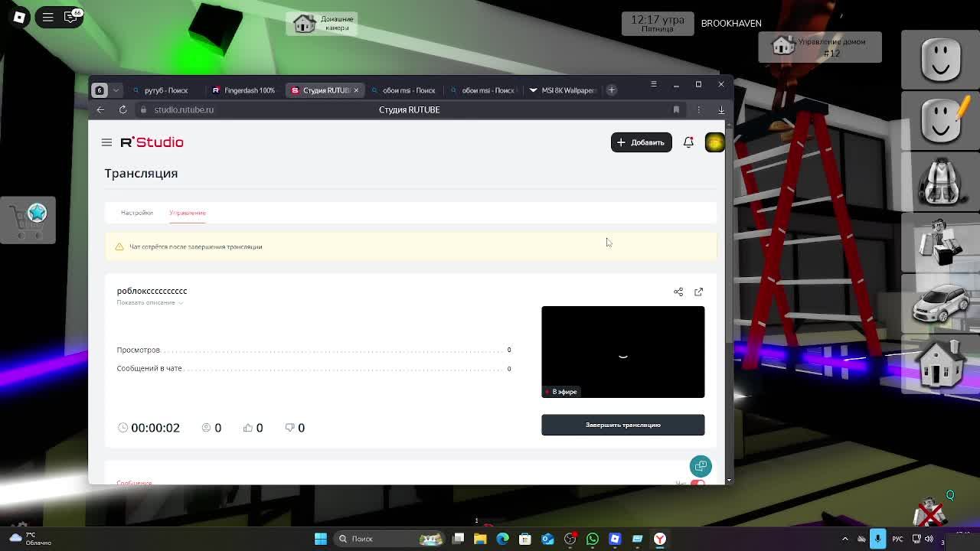Switch to 'Fingerdash 100%' browser tab

[x=243, y=90]
